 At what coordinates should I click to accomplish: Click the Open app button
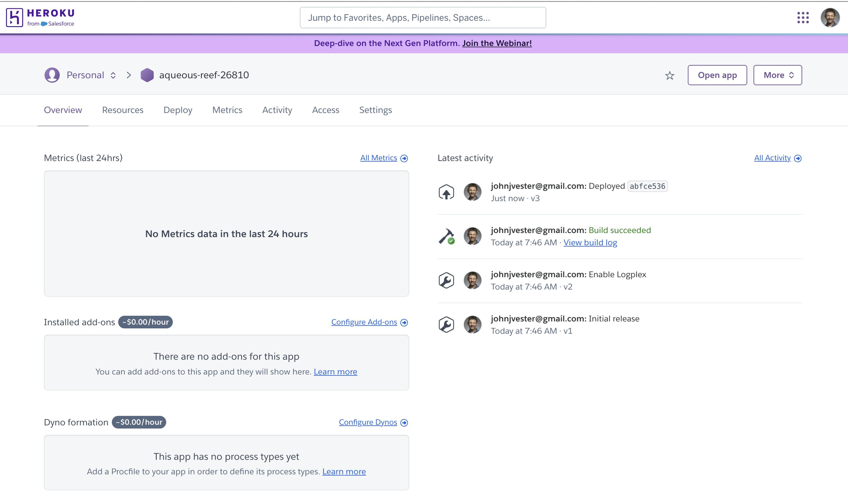coord(717,75)
